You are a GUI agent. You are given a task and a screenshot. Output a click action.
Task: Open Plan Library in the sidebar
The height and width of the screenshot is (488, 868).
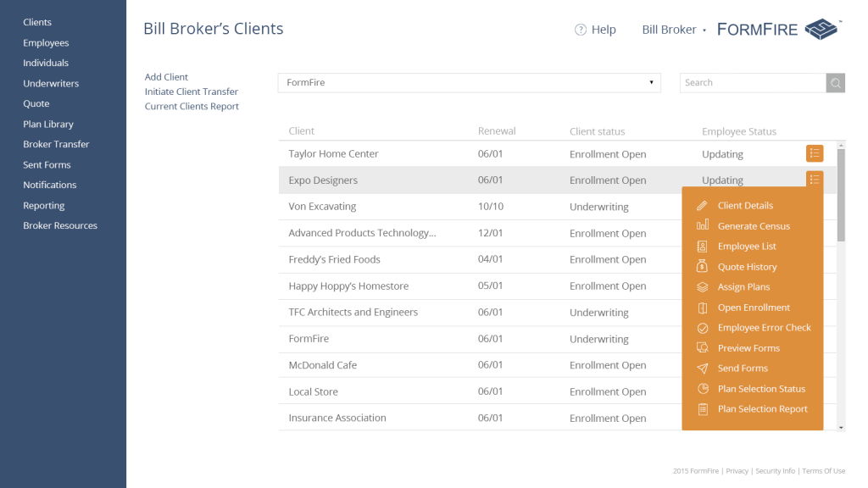48,124
